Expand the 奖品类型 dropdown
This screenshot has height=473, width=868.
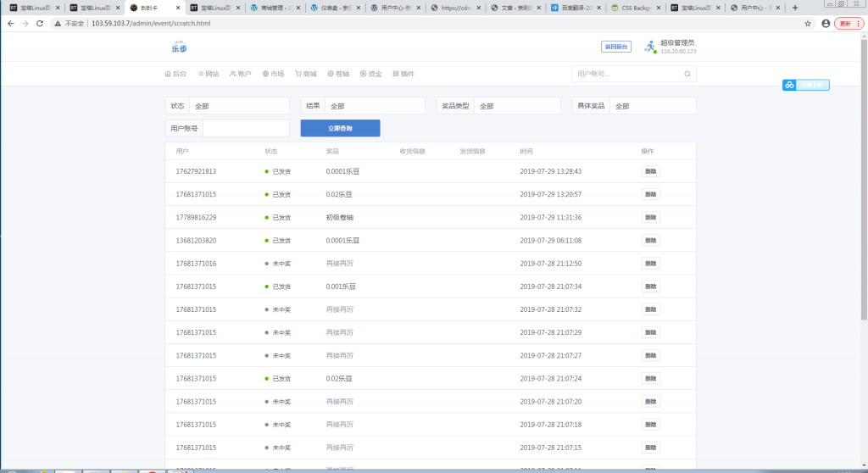[516, 106]
